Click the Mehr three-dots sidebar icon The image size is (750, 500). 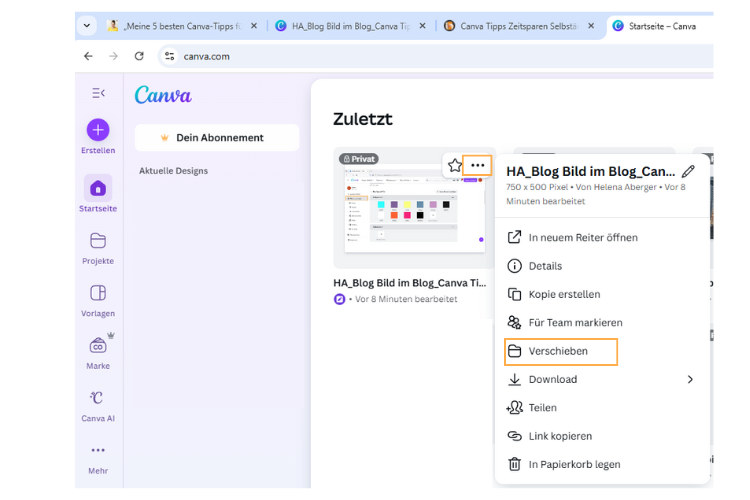click(98, 450)
